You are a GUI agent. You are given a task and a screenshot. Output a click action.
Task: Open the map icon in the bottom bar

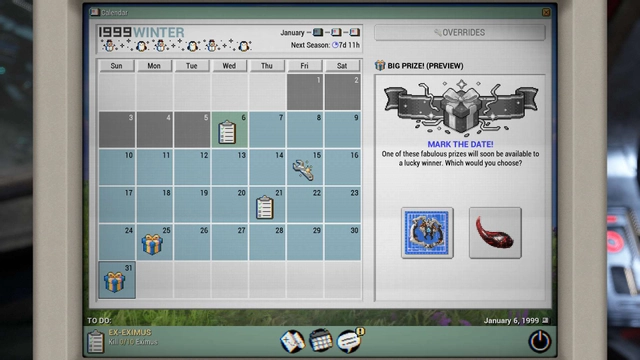click(293, 341)
